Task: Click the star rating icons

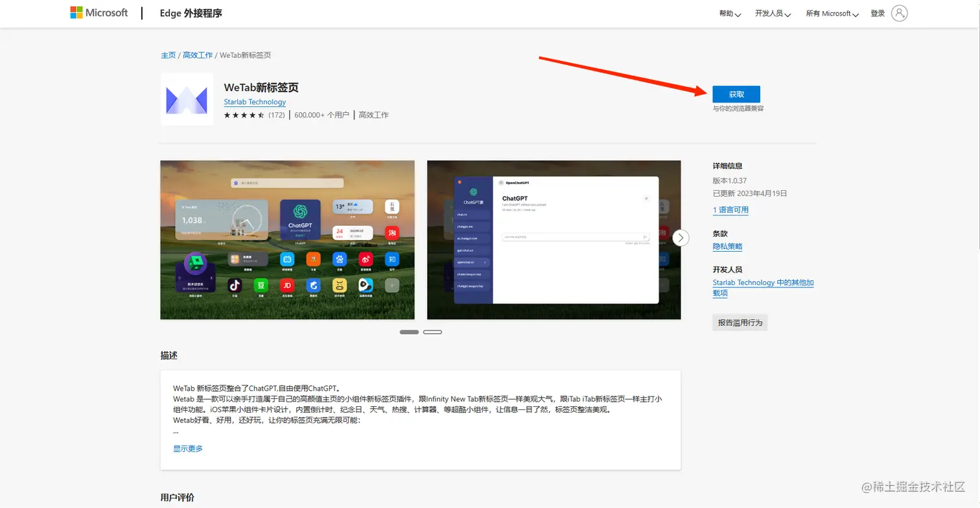Action: click(244, 115)
